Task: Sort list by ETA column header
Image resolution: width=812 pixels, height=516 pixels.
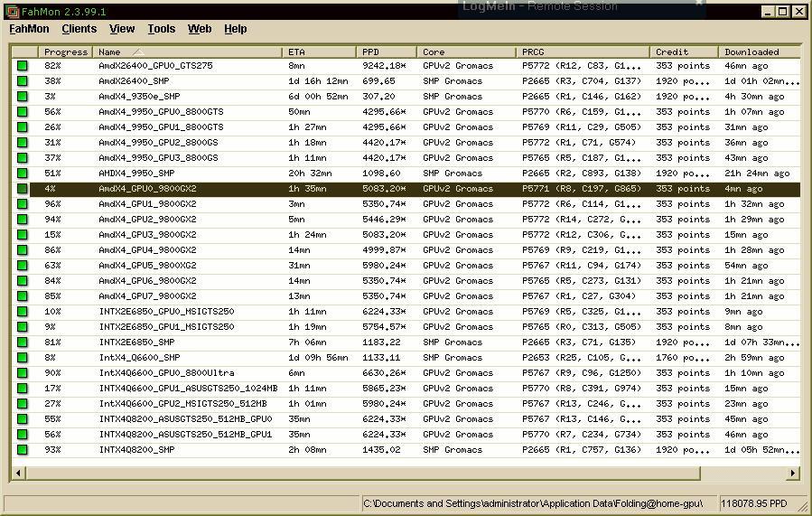Action: (x=320, y=52)
